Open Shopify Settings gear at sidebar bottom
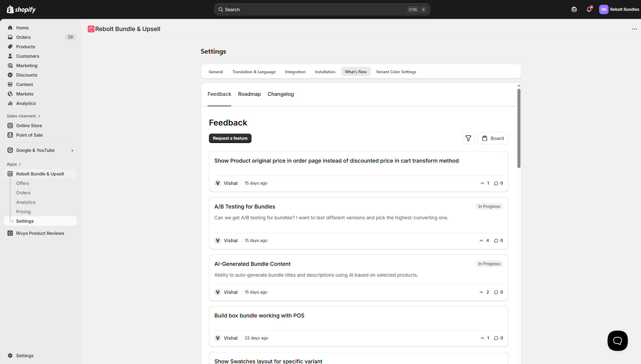Screen dimensions: 641x364 coord(41,356)
